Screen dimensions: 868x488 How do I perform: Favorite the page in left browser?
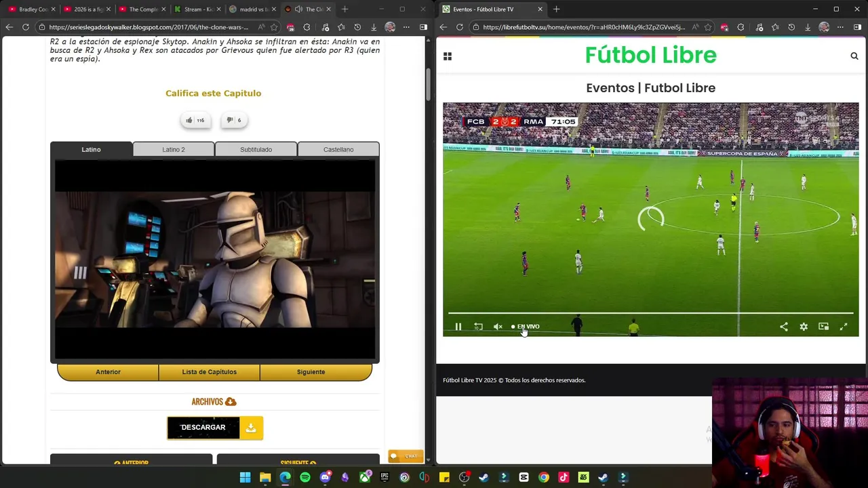(x=274, y=27)
